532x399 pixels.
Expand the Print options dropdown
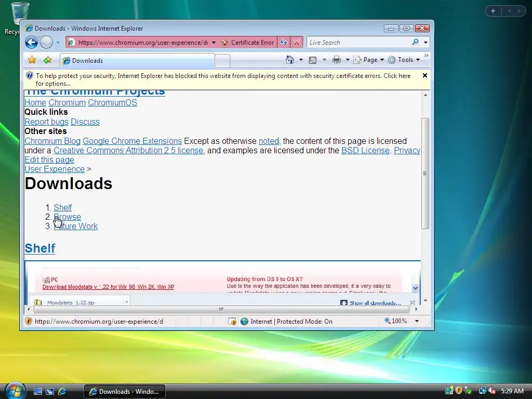coord(348,60)
